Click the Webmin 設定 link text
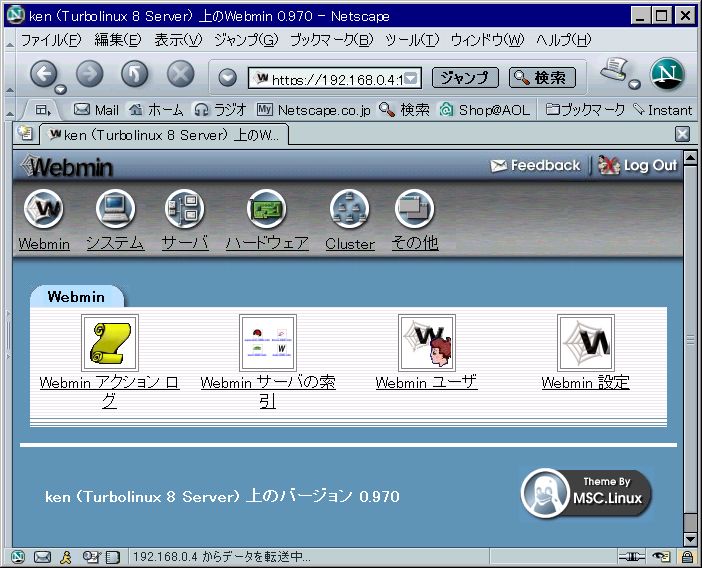The width and height of the screenshot is (702, 568). pos(586,383)
